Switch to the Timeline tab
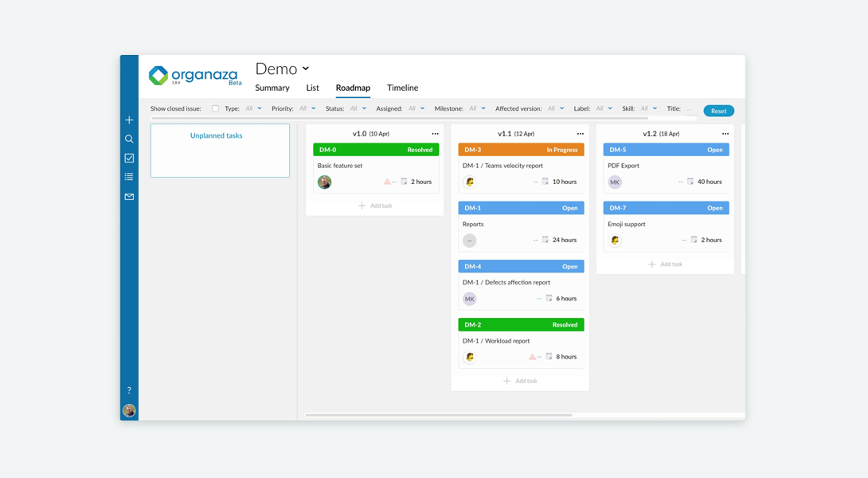 (x=402, y=88)
